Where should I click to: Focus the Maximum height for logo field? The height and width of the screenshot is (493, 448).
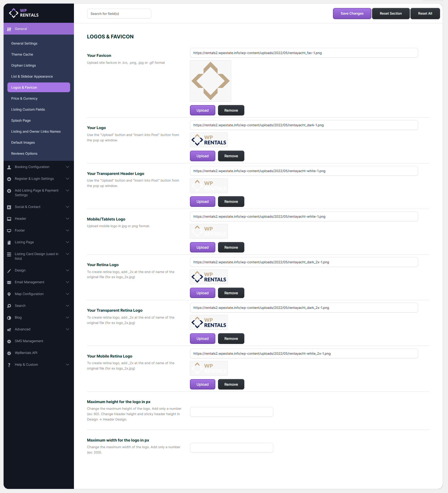coord(232,412)
